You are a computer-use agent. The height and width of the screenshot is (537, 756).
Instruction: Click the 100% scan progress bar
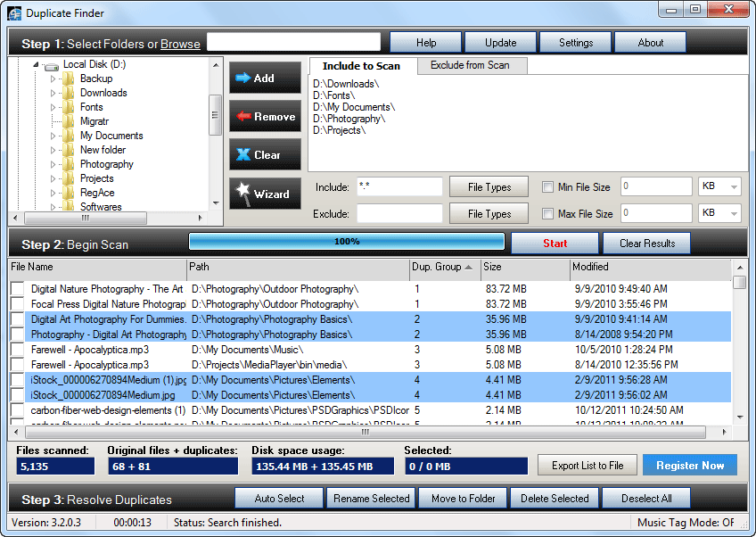pyautogui.click(x=346, y=242)
